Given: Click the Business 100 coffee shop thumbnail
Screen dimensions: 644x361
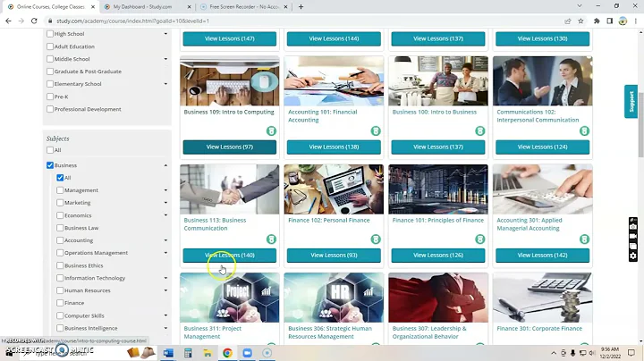Looking at the screenshot, I should coord(438,80).
